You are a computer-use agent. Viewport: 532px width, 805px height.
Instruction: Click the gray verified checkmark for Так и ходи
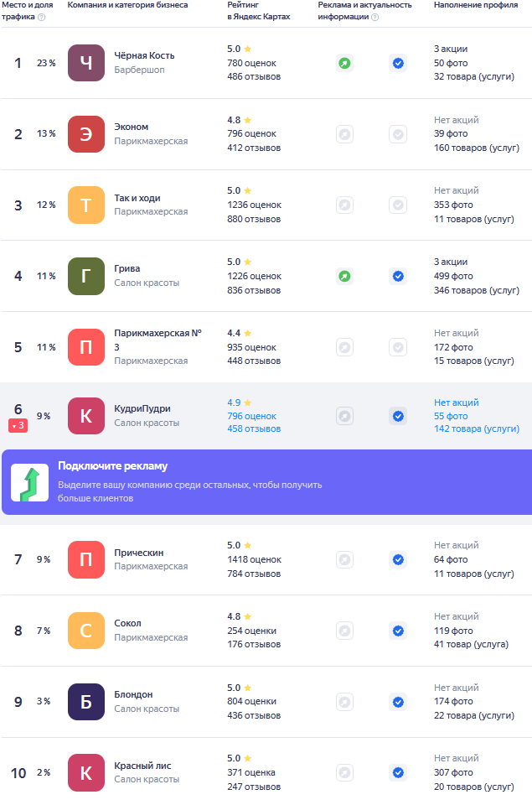(x=398, y=205)
